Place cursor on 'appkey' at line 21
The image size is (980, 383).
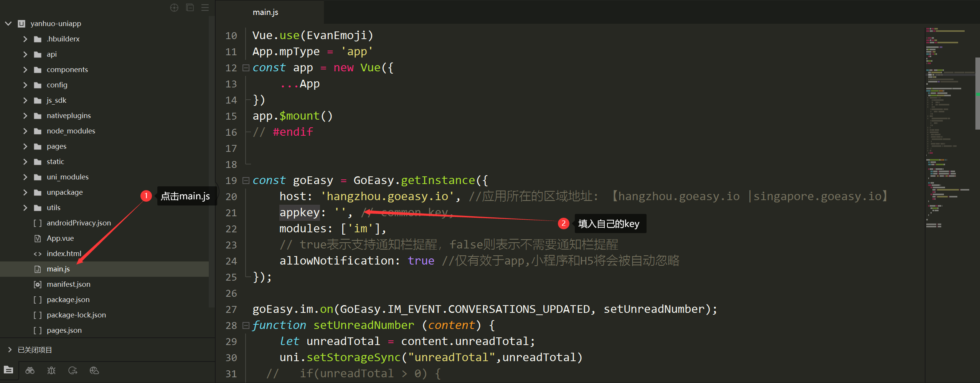coord(299,212)
